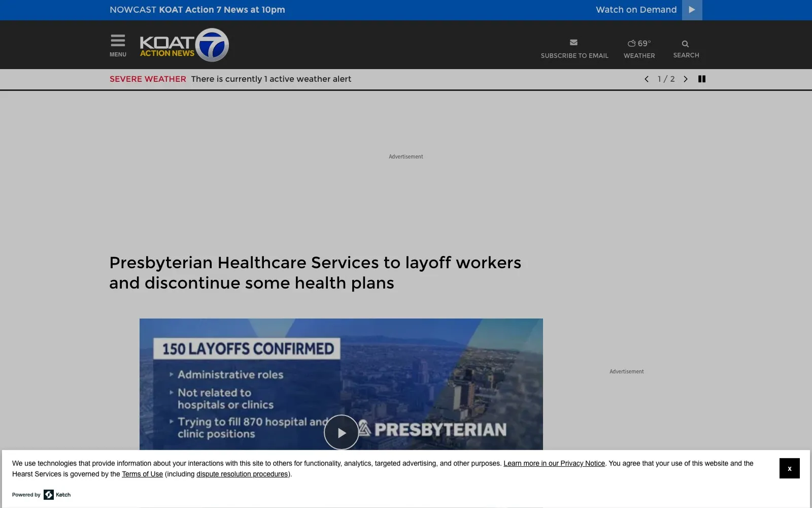Open Learn more in our Privacy Notice link
Viewport: 812px width, 508px height.
[x=554, y=463]
